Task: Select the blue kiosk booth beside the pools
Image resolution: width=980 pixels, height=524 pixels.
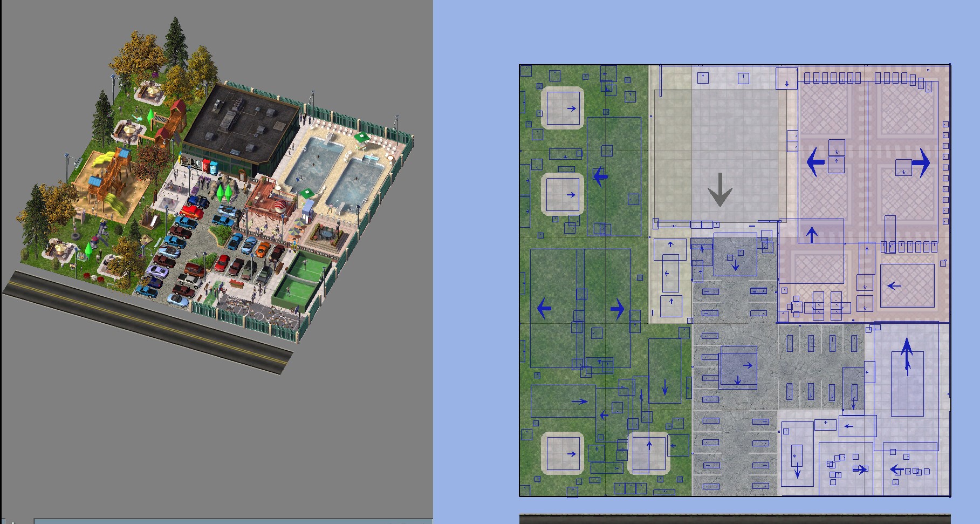Action: (x=307, y=211)
